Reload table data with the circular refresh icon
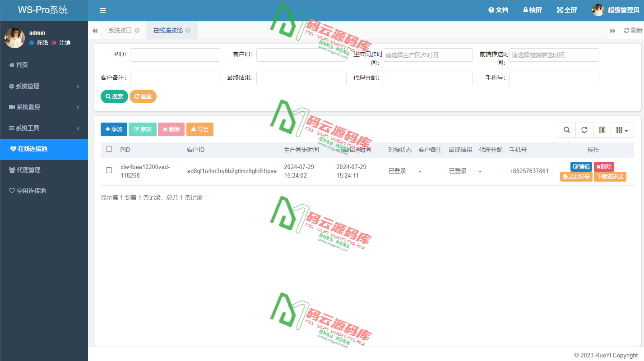644x361 pixels. tap(584, 130)
